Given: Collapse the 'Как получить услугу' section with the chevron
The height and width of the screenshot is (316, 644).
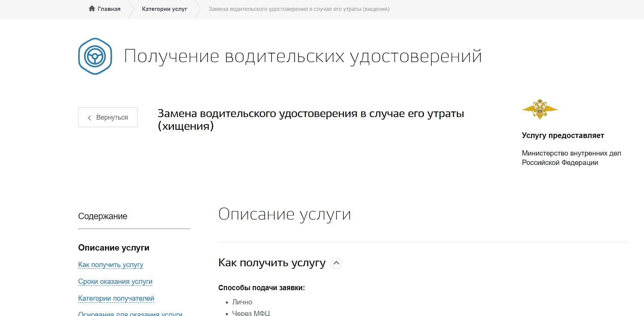Looking at the screenshot, I should pyautogui.click(x=336, y=263).
